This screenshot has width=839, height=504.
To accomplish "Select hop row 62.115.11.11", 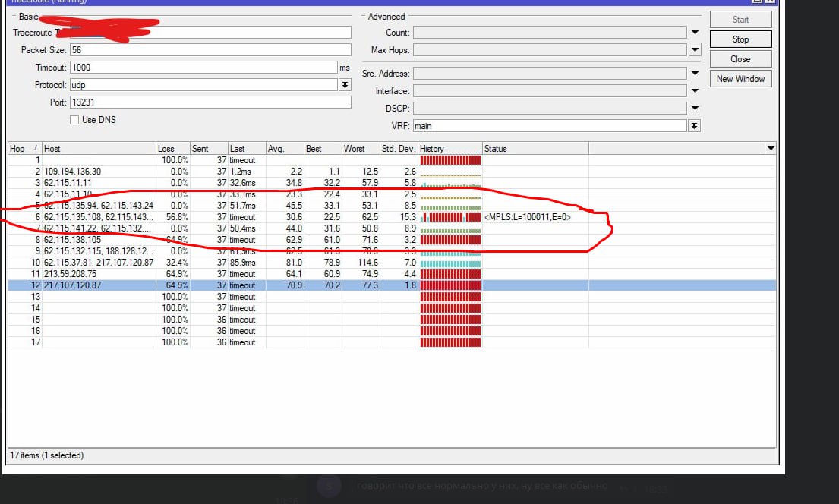I will click(x=392, y=183).
